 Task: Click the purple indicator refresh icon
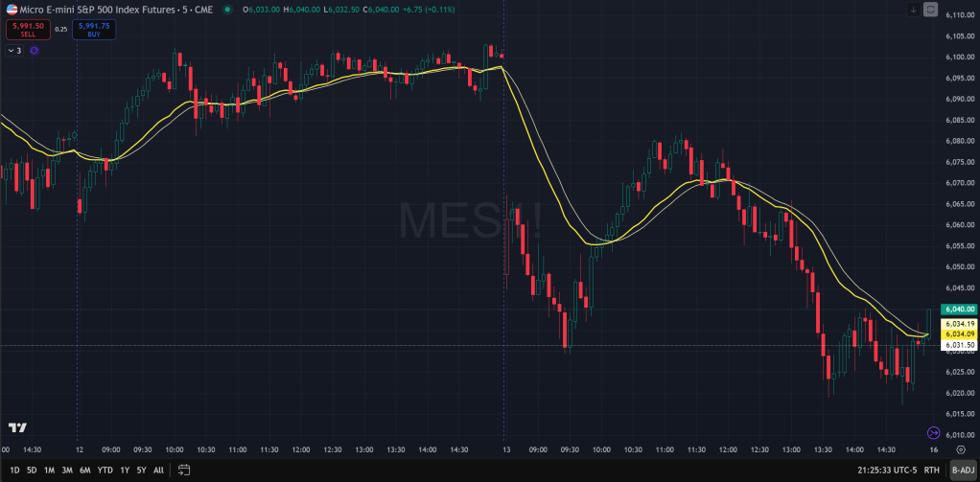34,50
